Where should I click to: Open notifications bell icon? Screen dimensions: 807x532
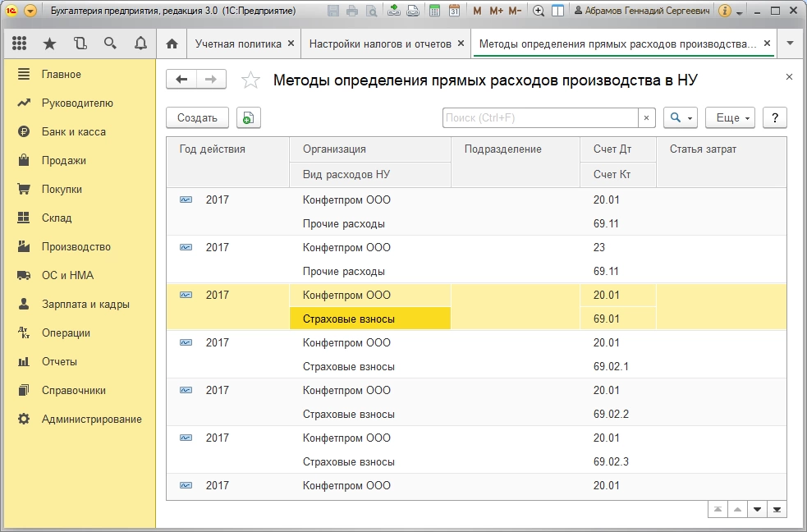click(140, 44)
